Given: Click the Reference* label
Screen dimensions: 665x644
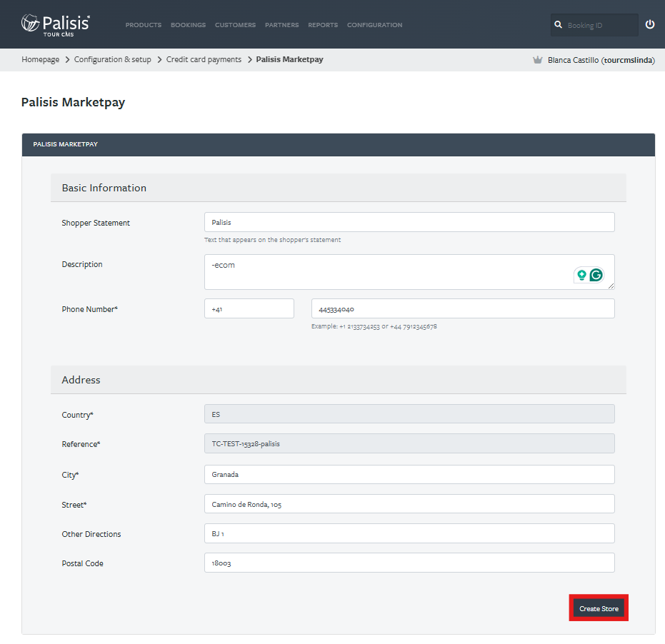Looking at the screenshot, I should (81, 444).
